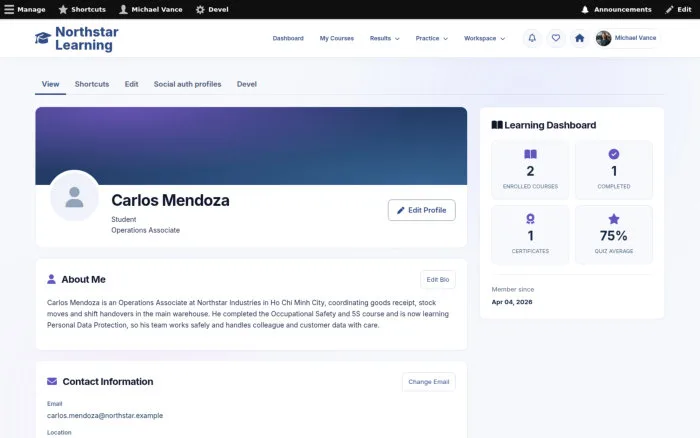Click the Operations Associate job title text
Image resolution: width=700 pixels, height=438 pixels.
coord(146,230)
